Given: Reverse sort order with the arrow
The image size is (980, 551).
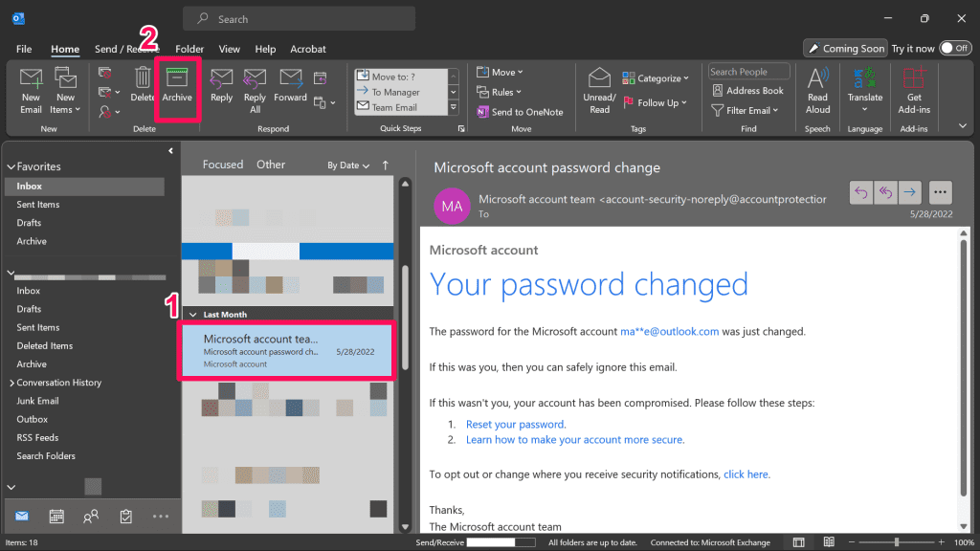Looking at the screenshot, I should [386, 165].
